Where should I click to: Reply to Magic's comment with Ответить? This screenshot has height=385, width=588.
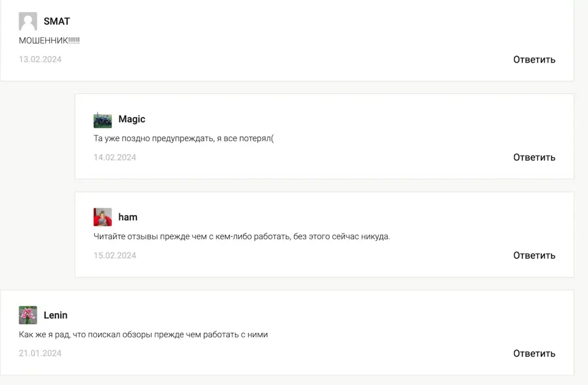click(x=534, y=157)
